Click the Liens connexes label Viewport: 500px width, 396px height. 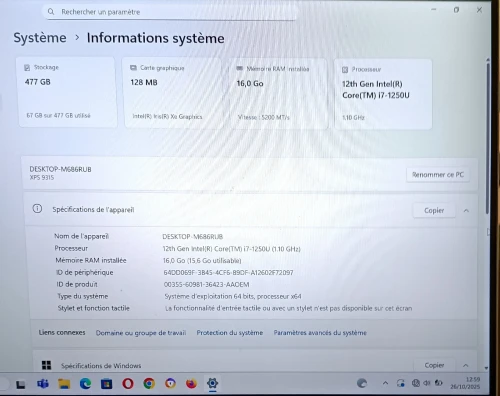pyautogui.click(x=62, y=332)
